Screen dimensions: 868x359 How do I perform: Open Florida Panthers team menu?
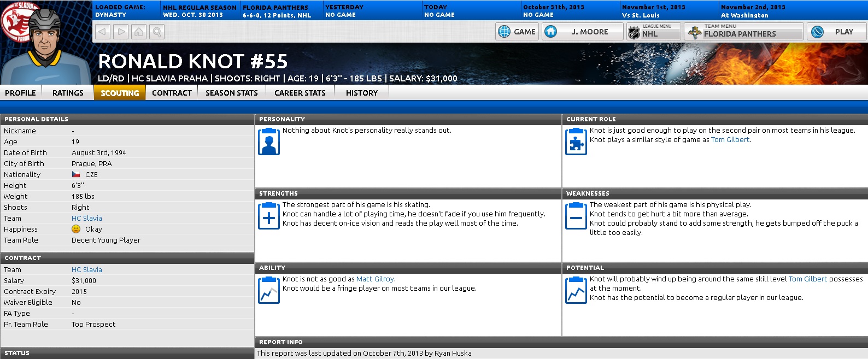tap(744, 32)
